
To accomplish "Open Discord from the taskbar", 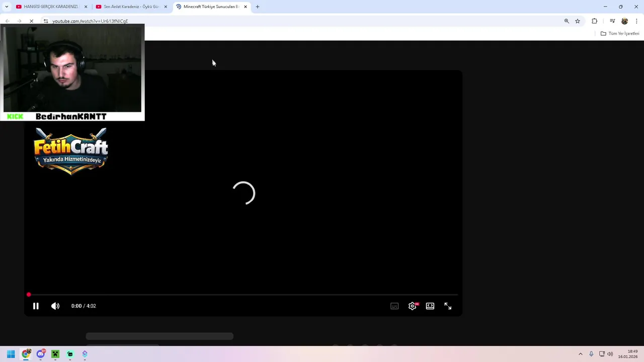I will coord(41,354).
